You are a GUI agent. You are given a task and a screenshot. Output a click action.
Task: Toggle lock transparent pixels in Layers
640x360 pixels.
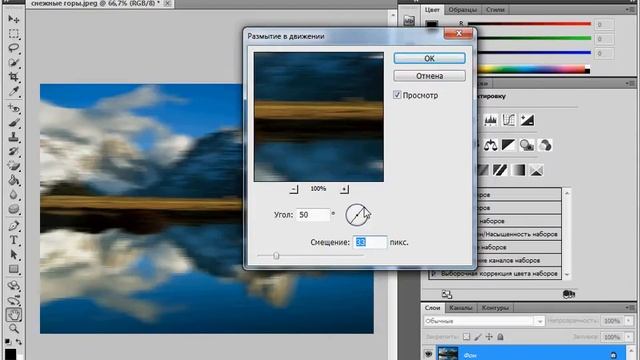tap(466, 337)
